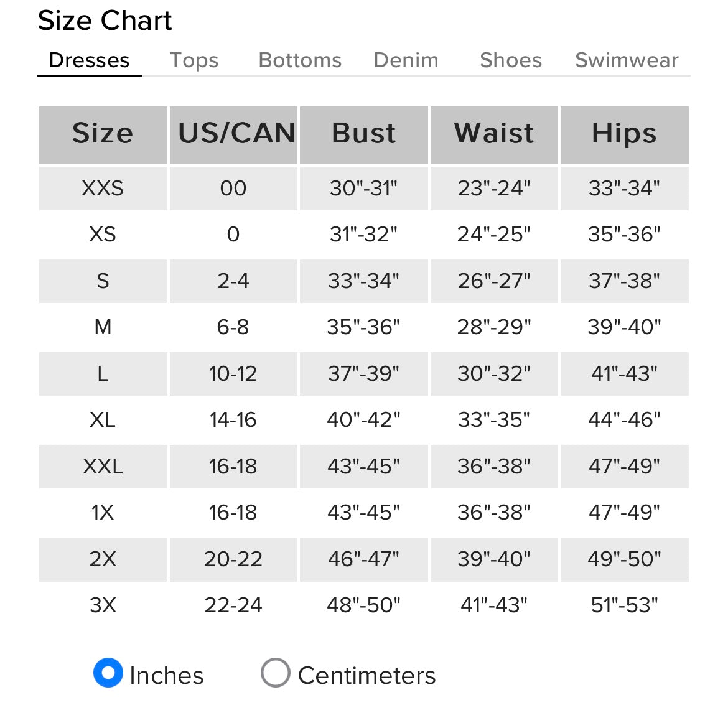
Task: Click the Size Chart heading
Action: (x=105, y=21)
